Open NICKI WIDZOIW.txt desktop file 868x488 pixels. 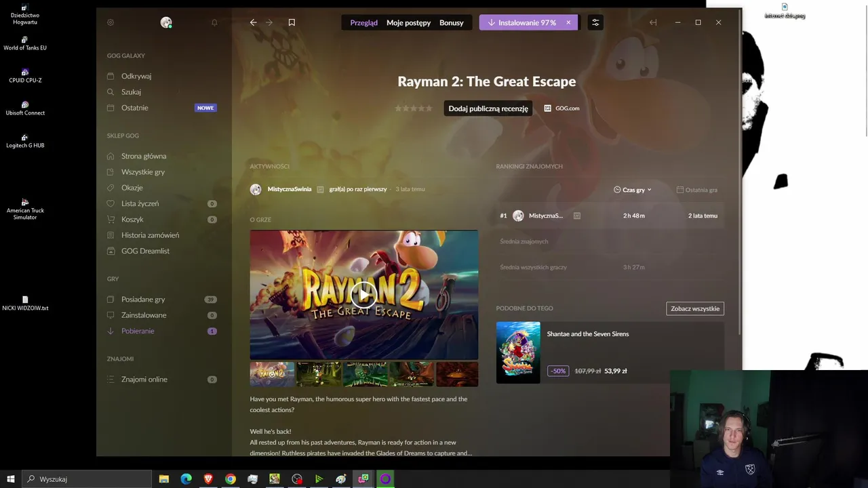pos(25,304)
